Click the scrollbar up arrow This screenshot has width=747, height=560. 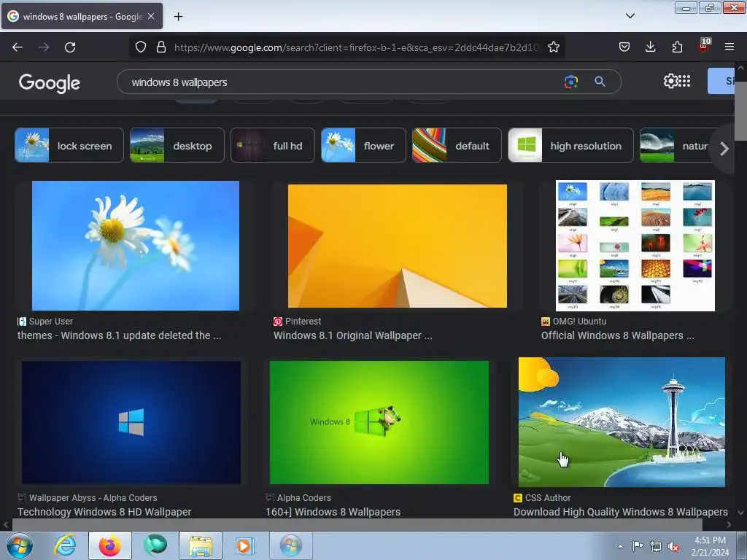741,68
